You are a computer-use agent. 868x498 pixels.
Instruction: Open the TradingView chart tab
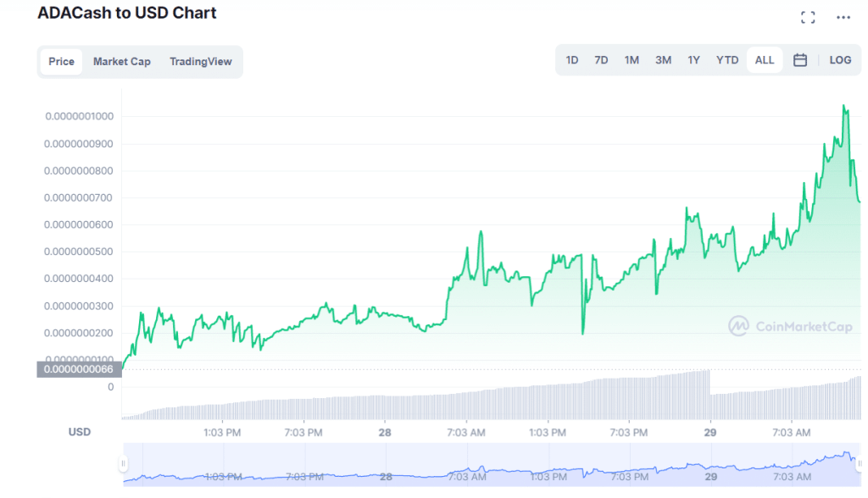(x=200, y=62)
